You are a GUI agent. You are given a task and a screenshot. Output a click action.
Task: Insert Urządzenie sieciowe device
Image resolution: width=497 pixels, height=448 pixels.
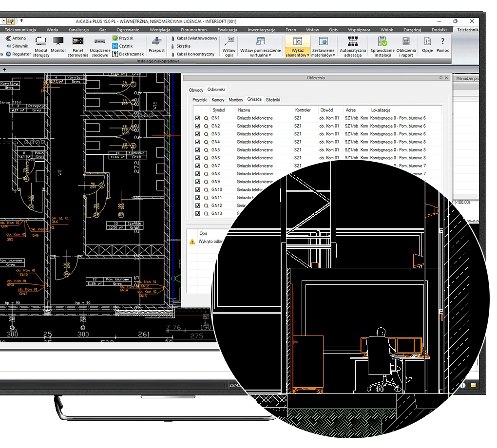coord(100,46)
